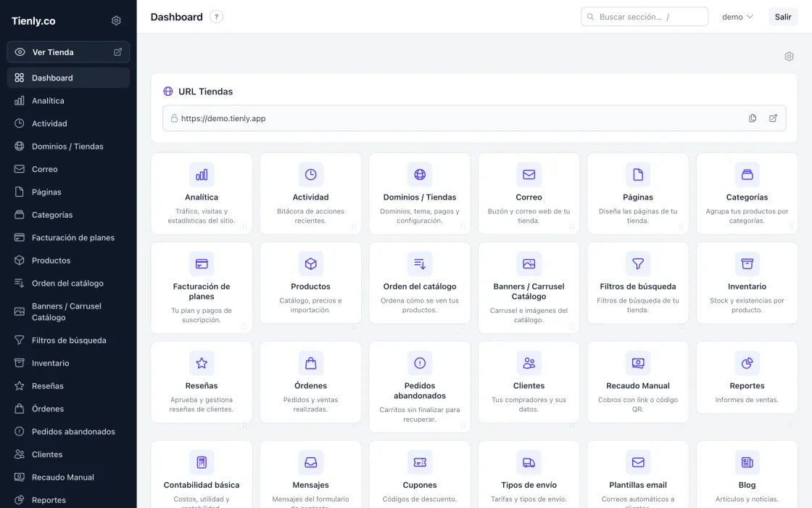Viewport: 812px width, 508px height.
Task: Open the sidebar settings gear beside Tienly.co
Action: coord(116,21)
